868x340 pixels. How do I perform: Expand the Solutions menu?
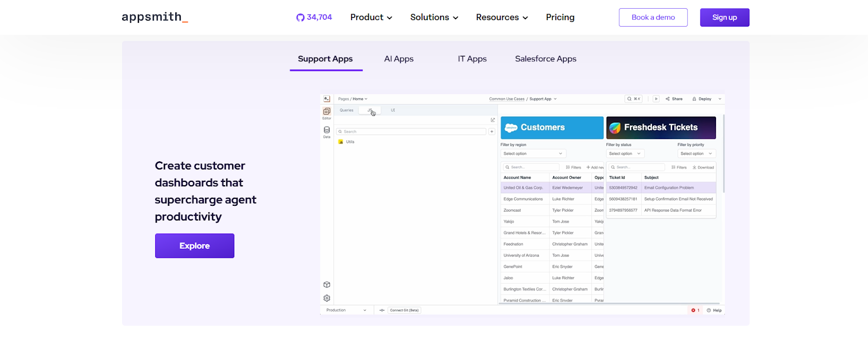click(434, 17)
